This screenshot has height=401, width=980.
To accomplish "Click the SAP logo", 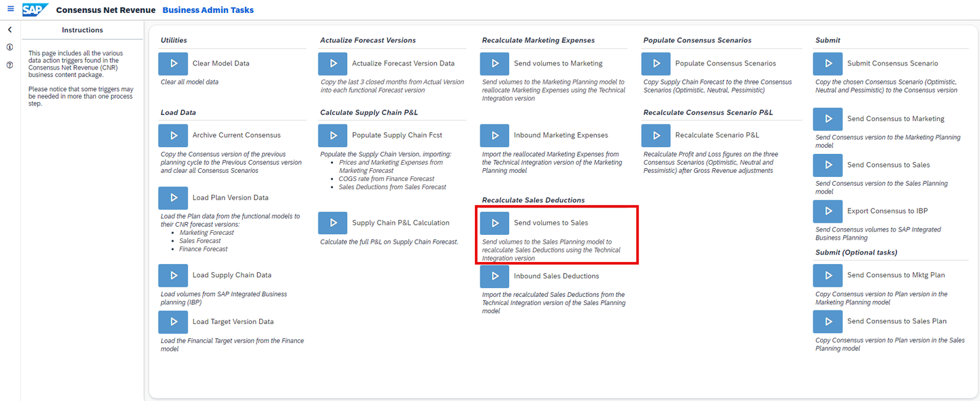I will (35, 10).
